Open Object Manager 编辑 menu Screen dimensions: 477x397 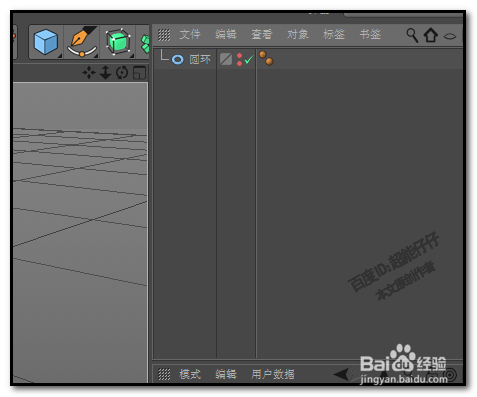click(226, 34)
